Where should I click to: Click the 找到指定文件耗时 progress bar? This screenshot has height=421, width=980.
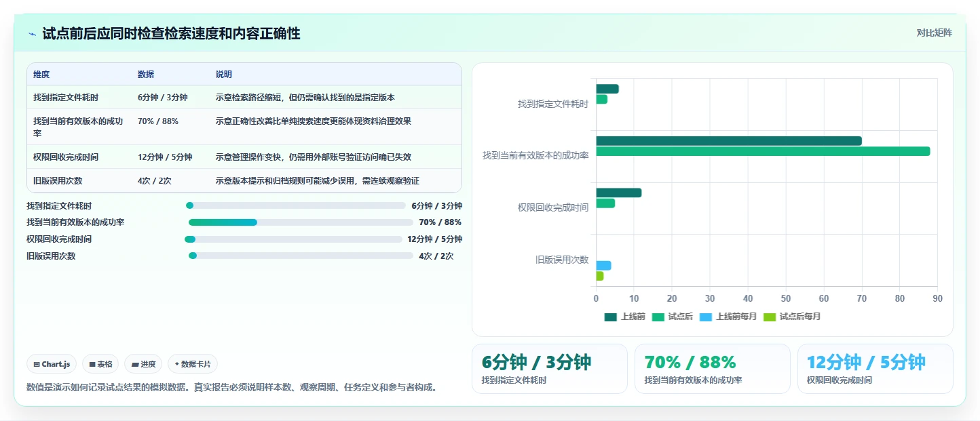(295, 205)
